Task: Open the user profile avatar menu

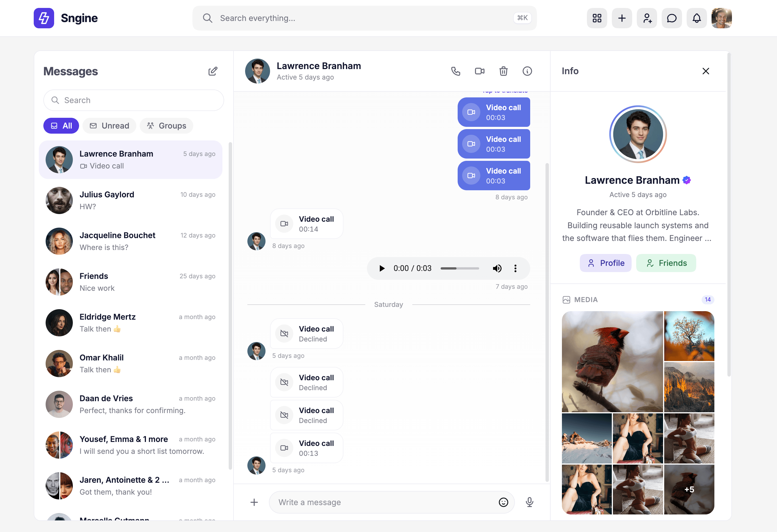Action: [x=721, y=18]
